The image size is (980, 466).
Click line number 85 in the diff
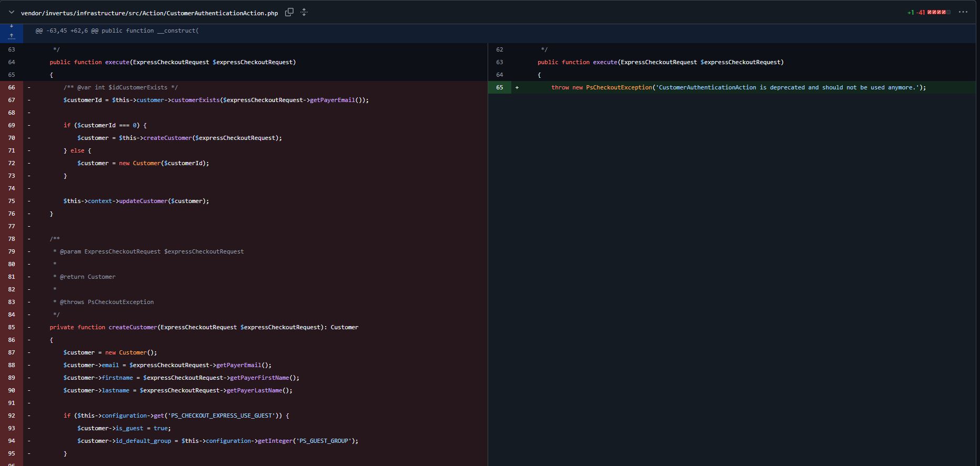click(12, 327)
